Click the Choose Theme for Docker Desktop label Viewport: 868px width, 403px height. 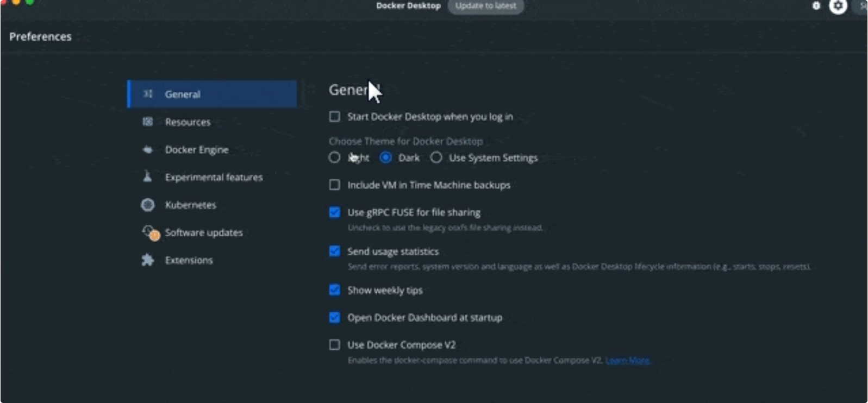tap(405, 141)
